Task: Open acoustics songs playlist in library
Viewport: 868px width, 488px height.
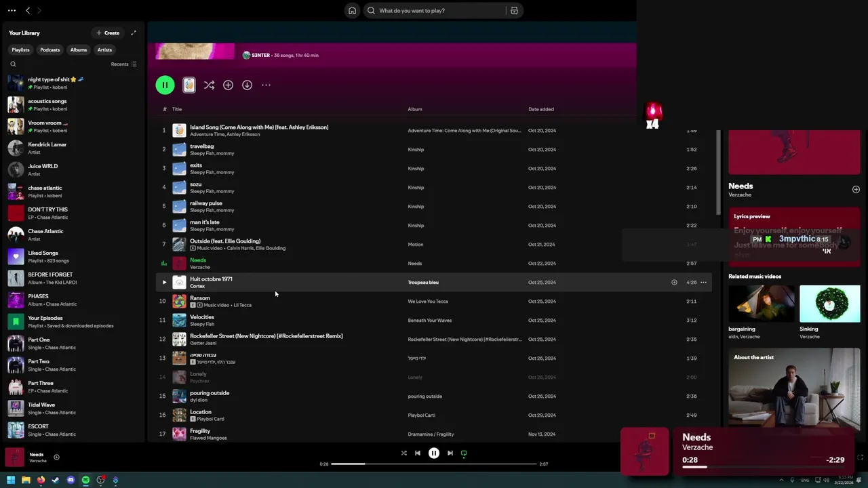Action: 73,105
